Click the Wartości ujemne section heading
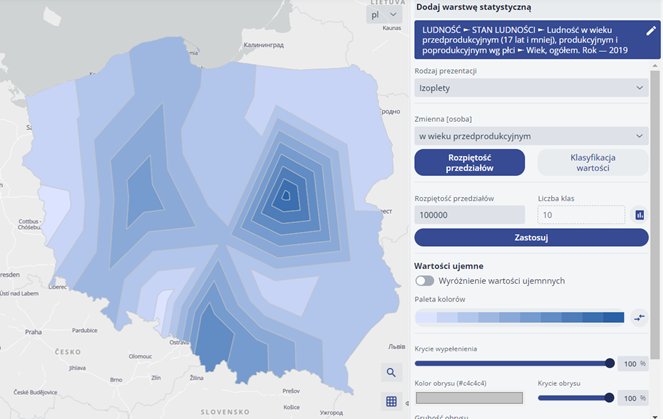 click(449, 266)
